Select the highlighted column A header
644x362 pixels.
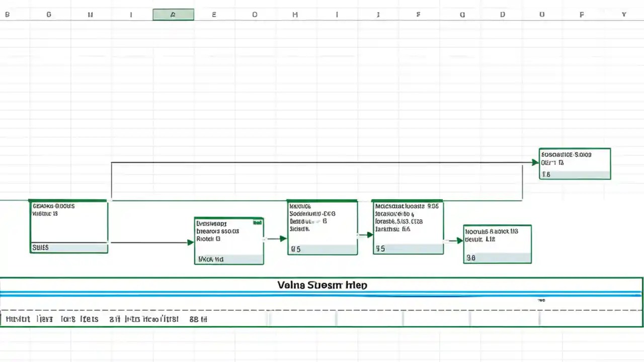point(173,15)
